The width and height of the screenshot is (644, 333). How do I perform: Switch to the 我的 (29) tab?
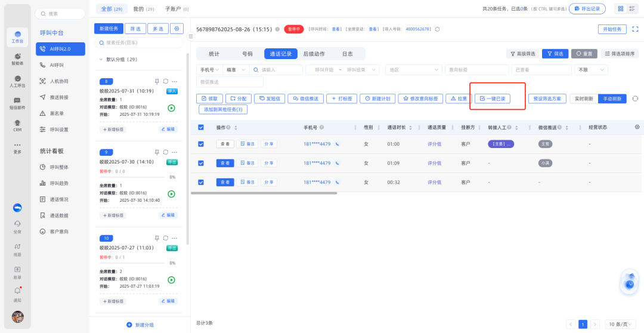[x=143, y=10]
